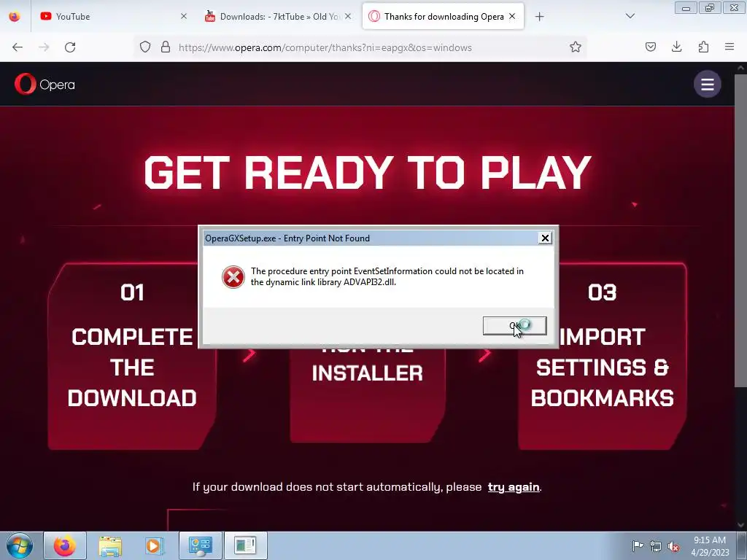This screenshot has width=747, height=560.
Task: Open the tracking protection shield icon
Action: pyautogui.click(x=145, y=47)
